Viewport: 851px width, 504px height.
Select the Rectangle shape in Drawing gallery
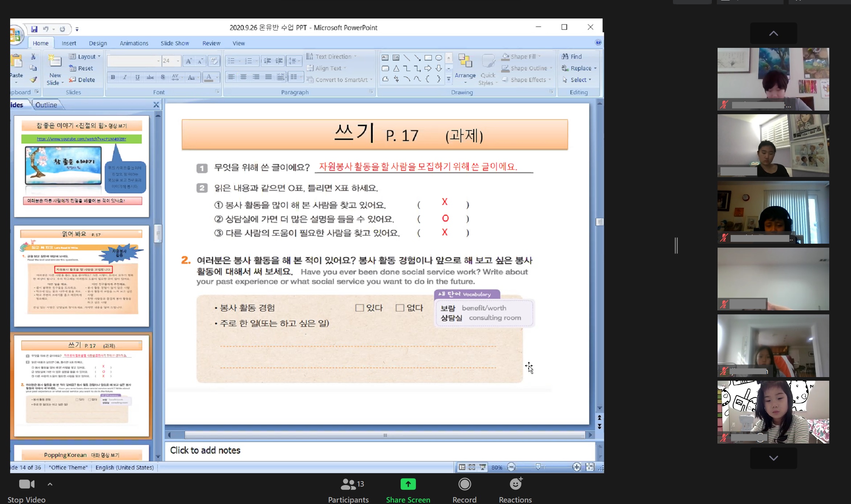point(428,58)
